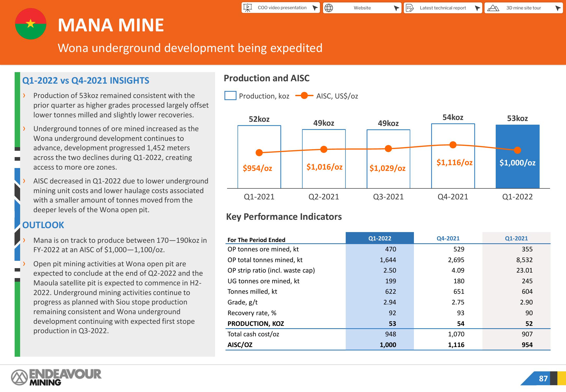Click the $1,029/oz label
The image size is (566, 392).
(388, 168)
